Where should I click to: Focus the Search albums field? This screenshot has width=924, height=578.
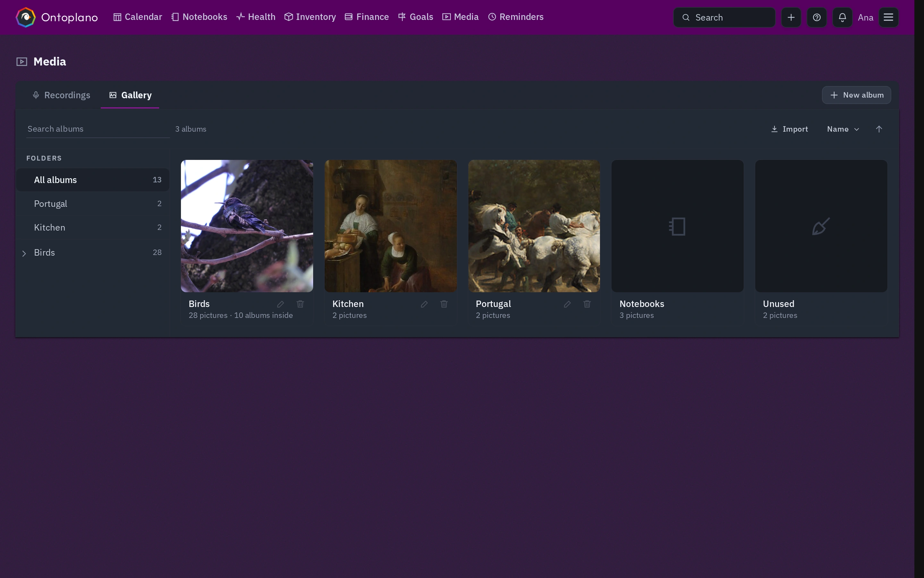98,129
